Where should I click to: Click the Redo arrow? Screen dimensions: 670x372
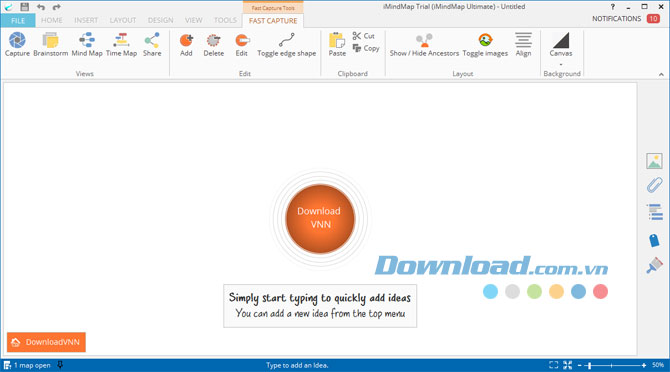pyautogui.click(x=56, y=7)
